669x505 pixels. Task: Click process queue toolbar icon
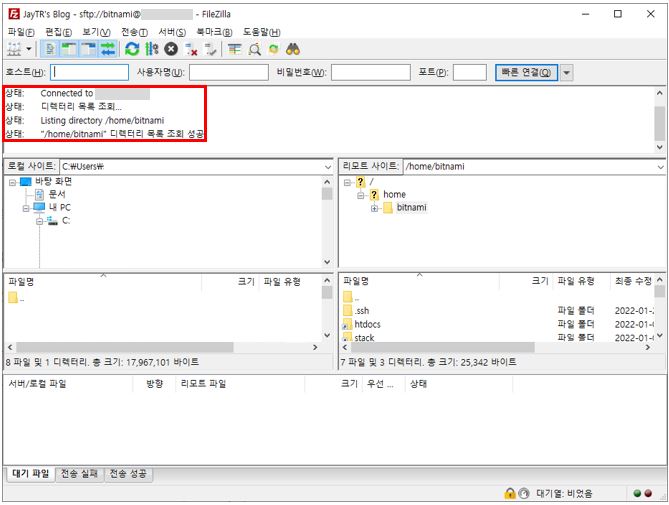pos(151,49)
